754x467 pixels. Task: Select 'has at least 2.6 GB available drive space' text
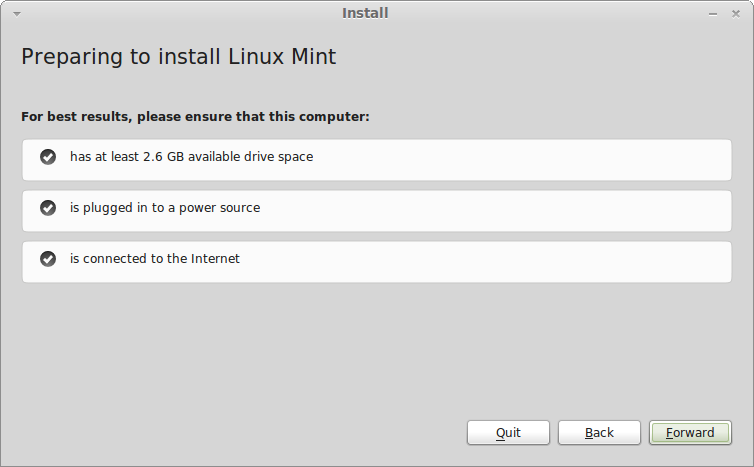click(x=191, y=157)
